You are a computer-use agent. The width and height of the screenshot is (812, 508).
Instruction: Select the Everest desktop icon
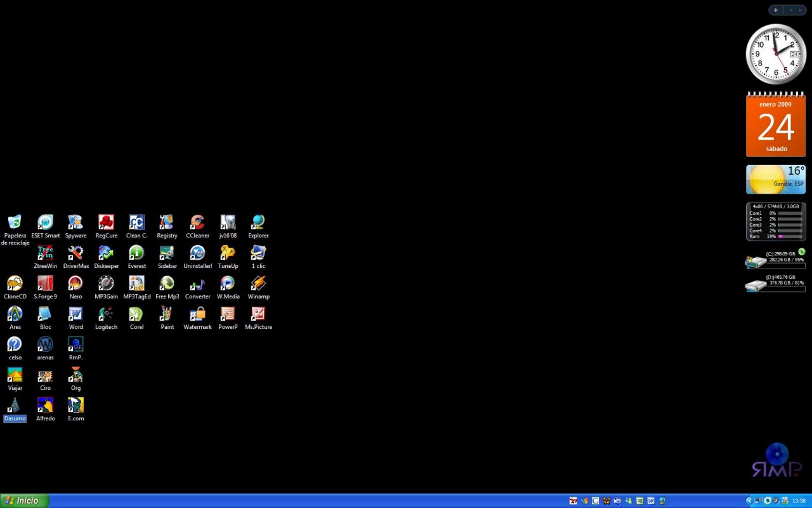pos(136,253)
